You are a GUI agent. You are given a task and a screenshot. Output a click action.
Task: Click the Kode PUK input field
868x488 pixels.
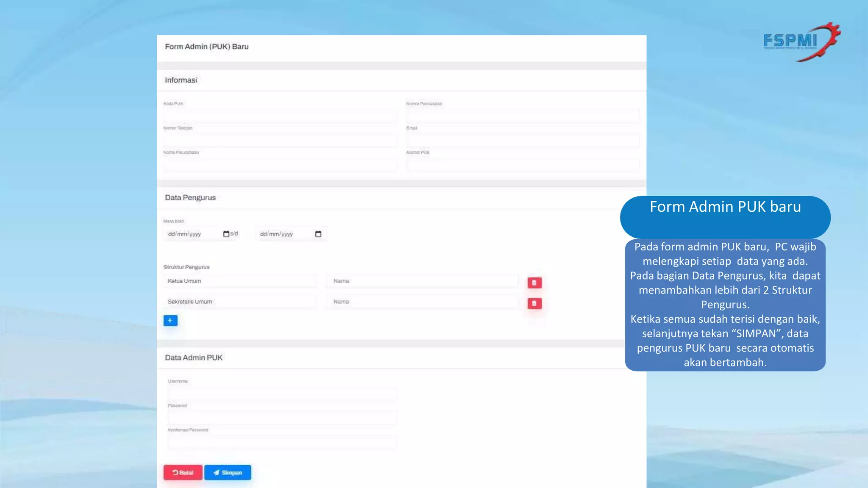(280, 116)
